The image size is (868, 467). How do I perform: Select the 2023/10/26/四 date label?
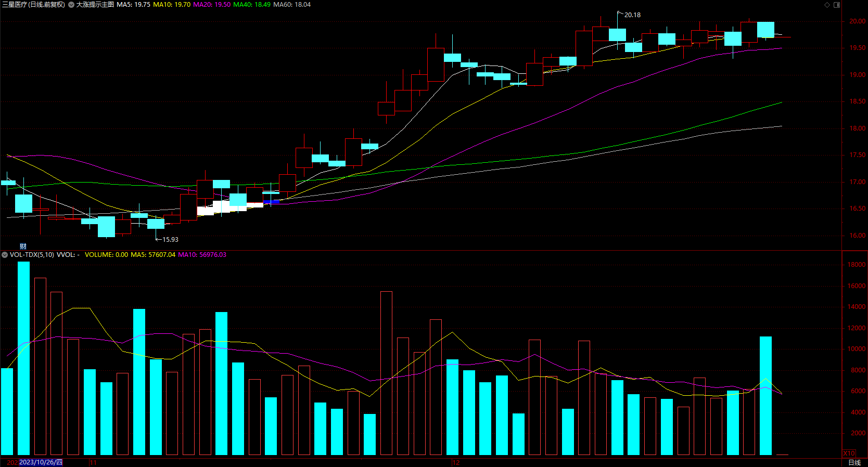41,462
